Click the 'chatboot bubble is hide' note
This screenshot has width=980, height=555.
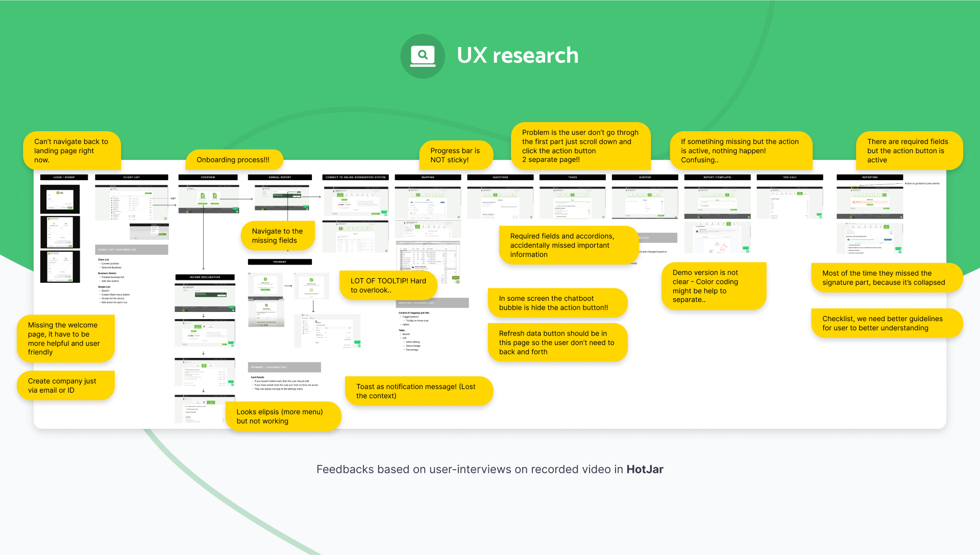tap(557, 303)
